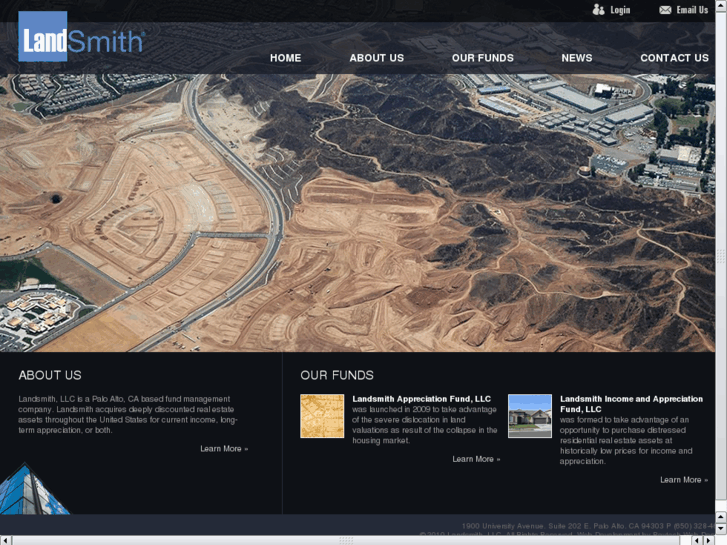Screen dimensions: 727x545
Task: Open the OUR FUNDS menu item
Action: point(483,58)
